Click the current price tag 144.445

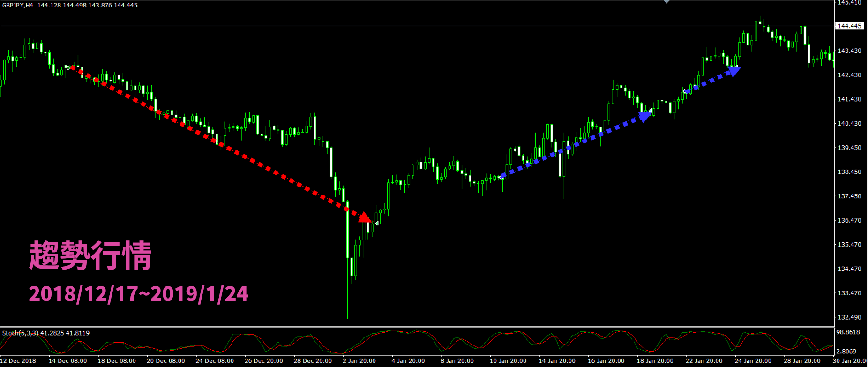point(849,26)
